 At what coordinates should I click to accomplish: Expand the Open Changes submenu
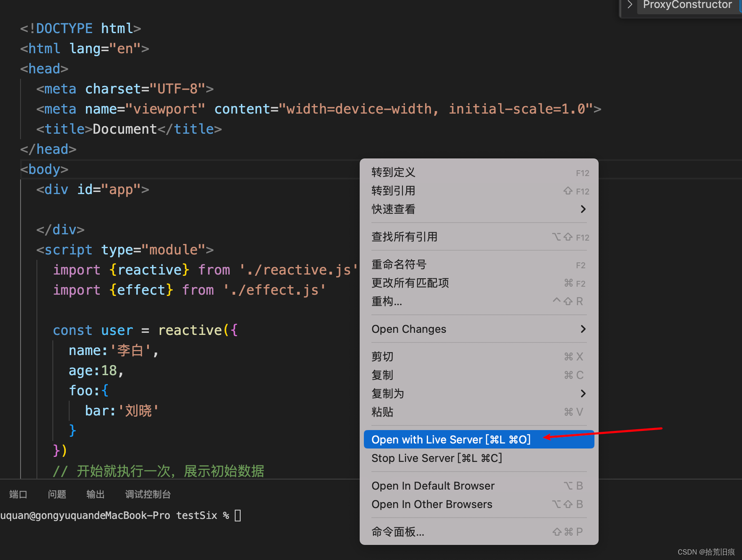coord(479,329)
